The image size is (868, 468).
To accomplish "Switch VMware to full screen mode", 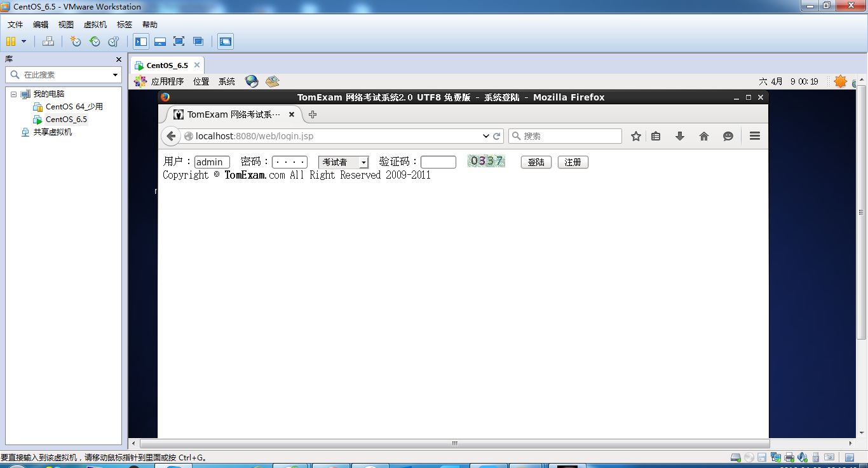I will [x=179, y=41].
